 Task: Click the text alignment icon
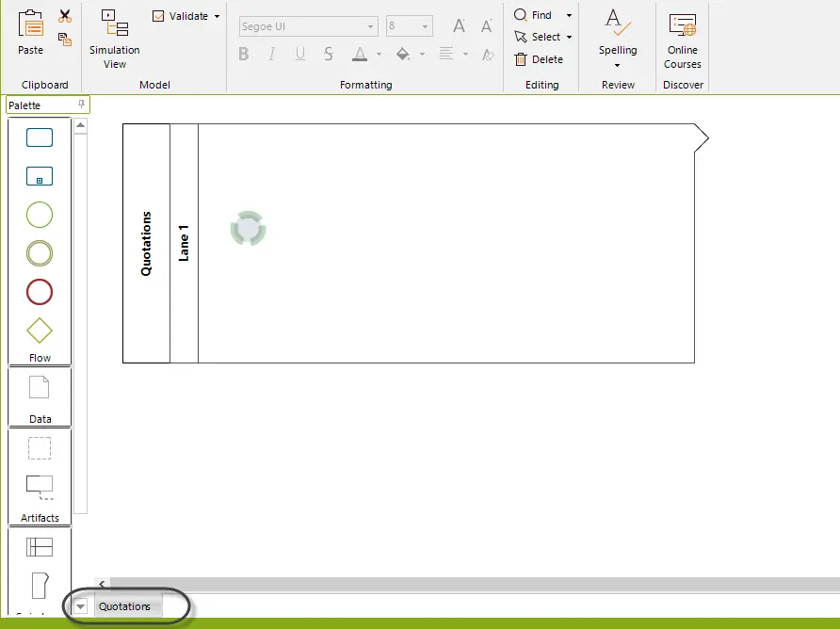point(446,54)
